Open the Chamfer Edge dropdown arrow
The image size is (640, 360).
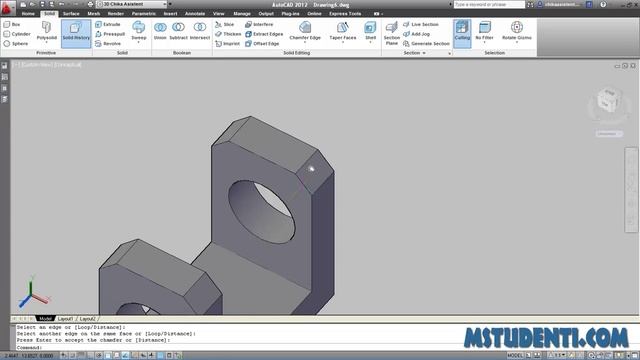tap(305, 42)
